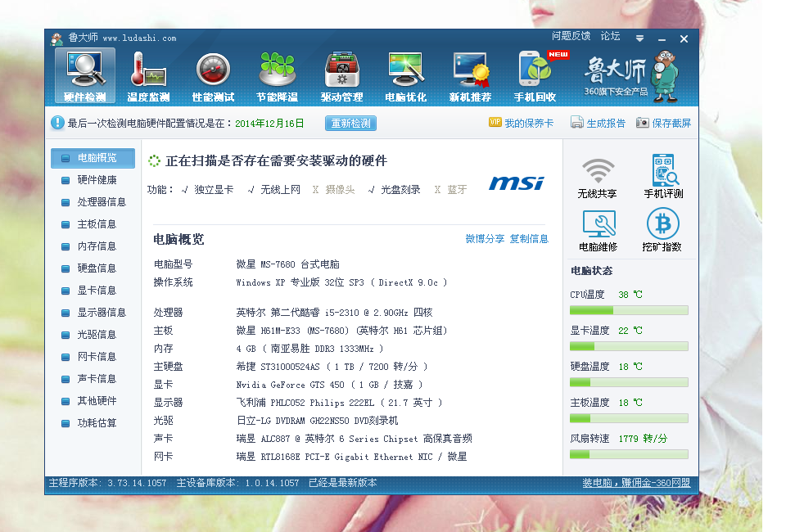
Task: Click the 问题反馈 feedback link
Action: pyautogui.click(x=571, y=37)
